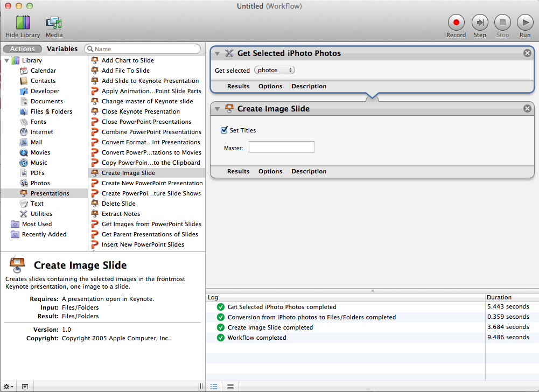Show the workflow log list view
The image size is (539, 392).
[x=214, y=387]
